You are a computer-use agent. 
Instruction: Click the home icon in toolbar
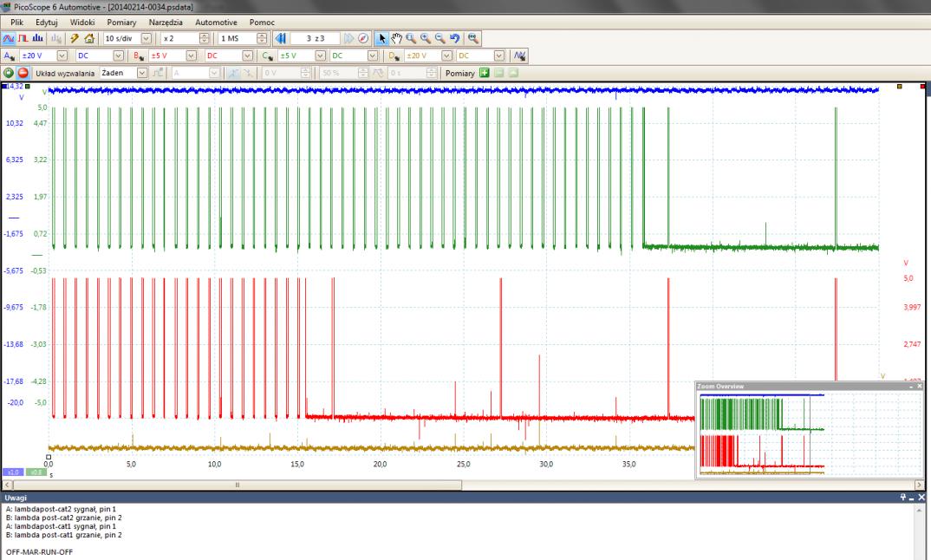89,39
